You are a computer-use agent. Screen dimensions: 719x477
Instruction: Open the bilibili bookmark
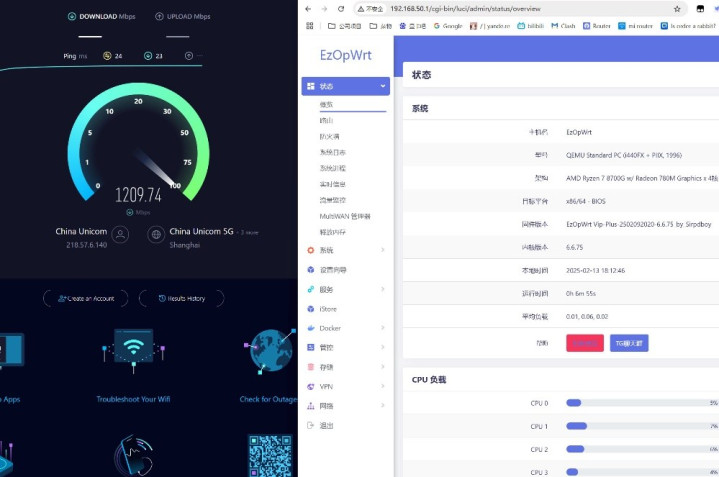[x=531, y=26]
